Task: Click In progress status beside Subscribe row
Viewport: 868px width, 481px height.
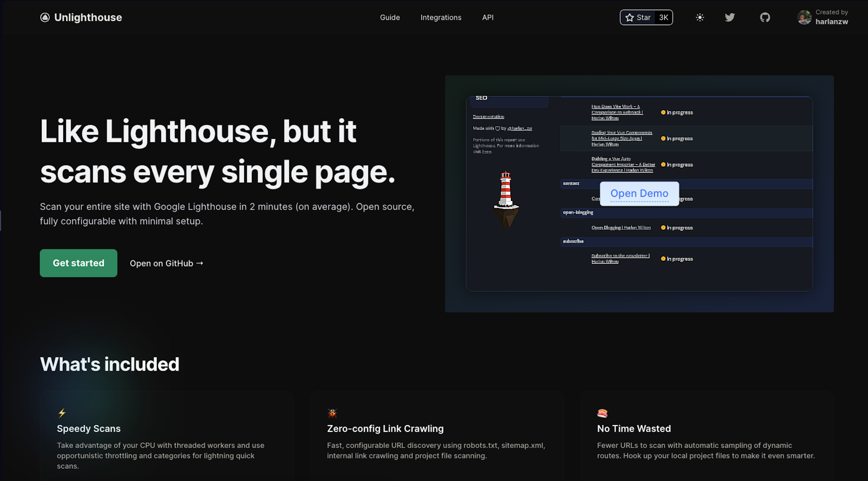Action: click(x=677, y=259)
